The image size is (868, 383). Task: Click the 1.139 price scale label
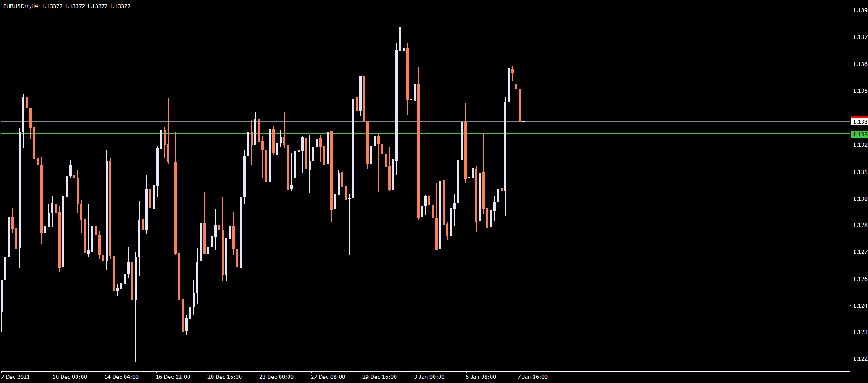coord(860,10)
